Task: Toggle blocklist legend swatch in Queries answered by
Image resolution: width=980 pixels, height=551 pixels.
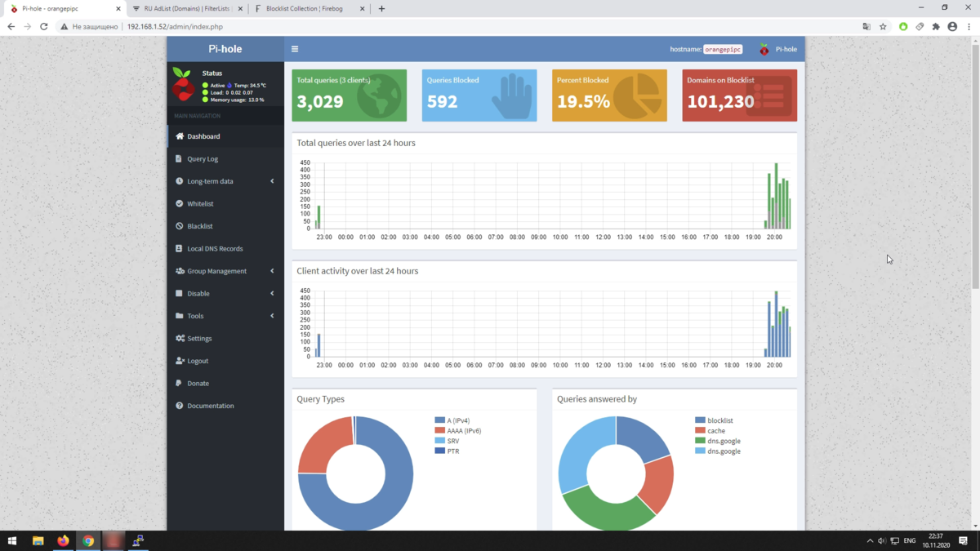Action: click(700, 420)
